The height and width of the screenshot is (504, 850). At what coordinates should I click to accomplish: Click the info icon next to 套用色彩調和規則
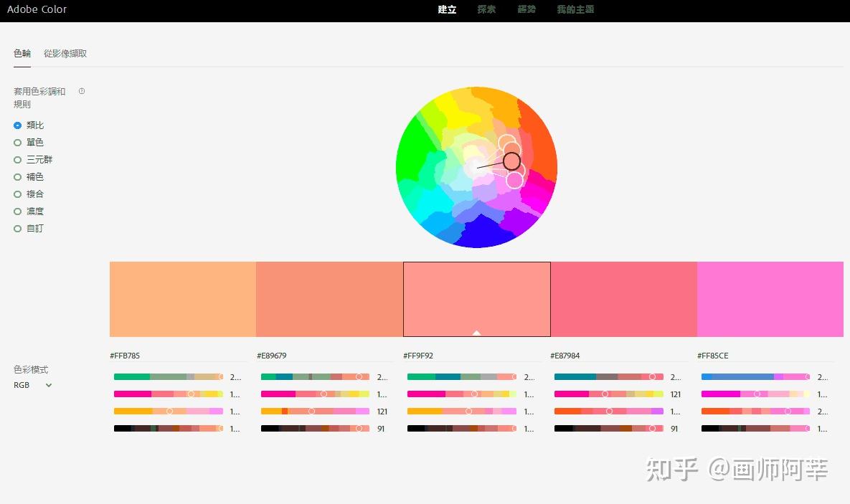click(x=82, y=91)
